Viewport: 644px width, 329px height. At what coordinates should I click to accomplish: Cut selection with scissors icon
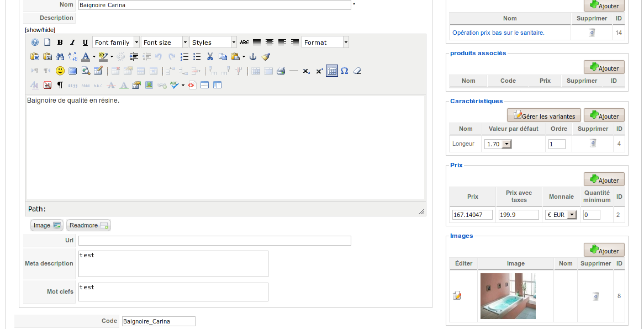click(210, 57)
